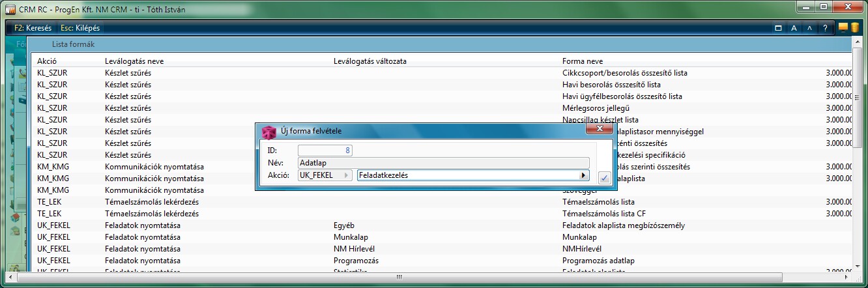Select the 'Témaelszámolás lista' form name cell
868x288 pixels.
coord(598,202)
